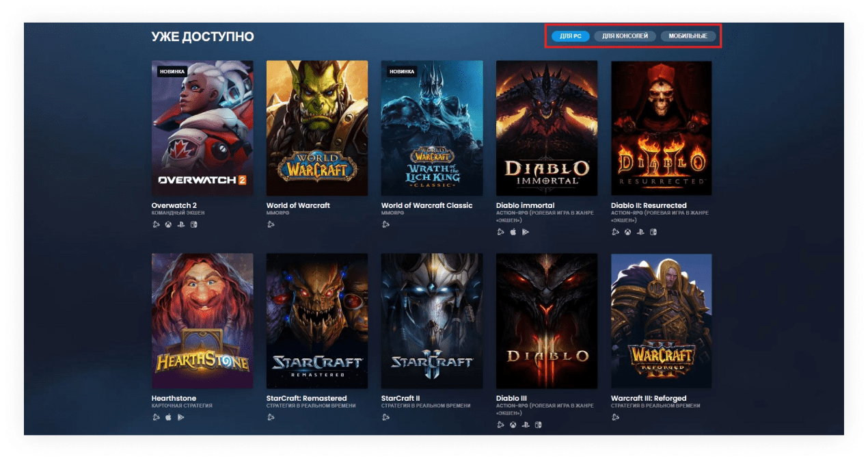Image resolution: width=868 pixels, height=461 pixels.
Task: Click КАРТОЧНАЯ СТРАТЕГИЯ genre under Hearthstone
Action: pos(182,406)
